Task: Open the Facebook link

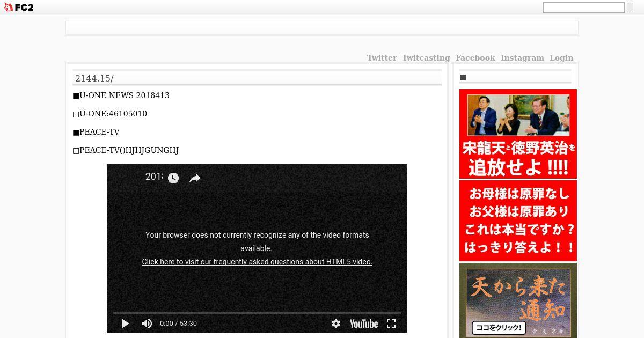Action: pos(475,58)
